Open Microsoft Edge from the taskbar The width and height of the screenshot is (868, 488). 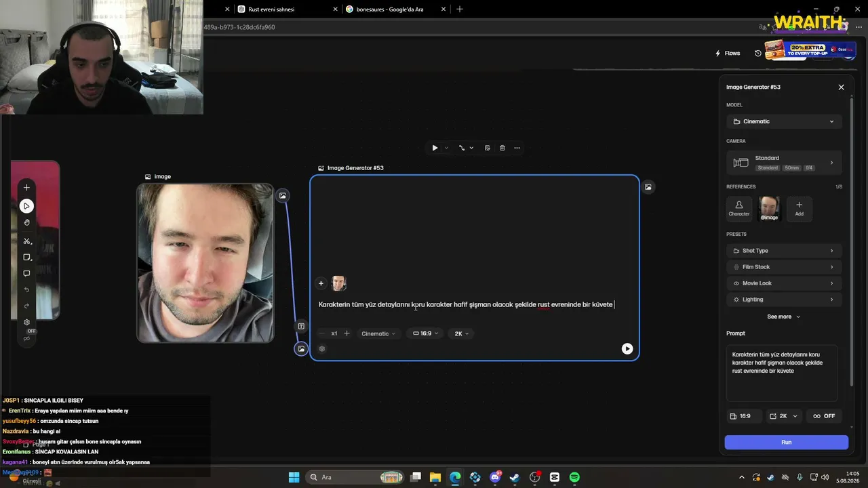[455, 477]
